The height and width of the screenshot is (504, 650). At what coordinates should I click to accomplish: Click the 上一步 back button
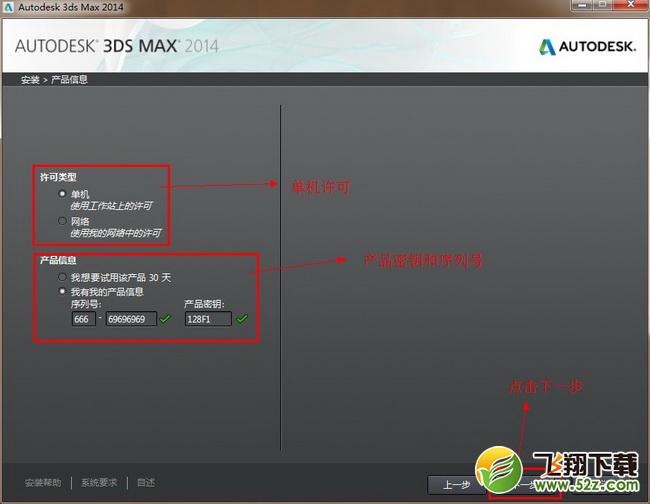[456, 485]
